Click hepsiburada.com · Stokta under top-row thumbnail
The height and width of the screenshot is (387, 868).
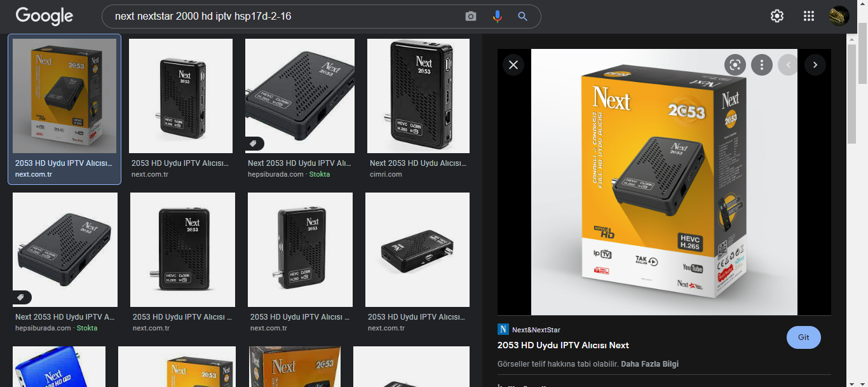click(x=289, y=174)
